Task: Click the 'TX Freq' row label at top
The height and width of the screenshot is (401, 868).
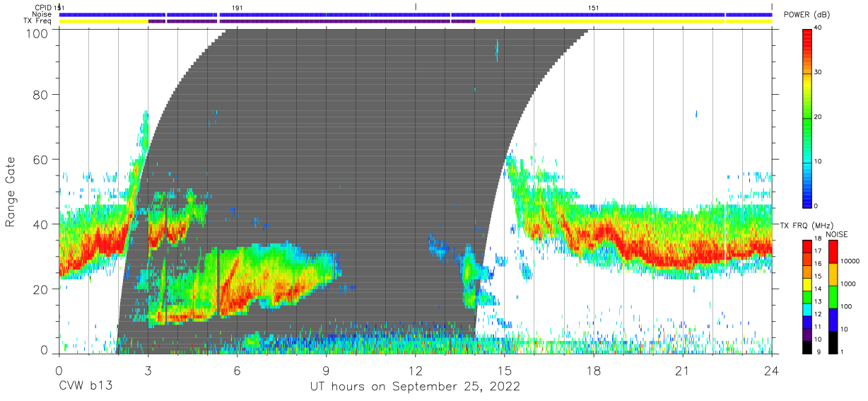Action: pyautogui.click(x=37, y=21)
